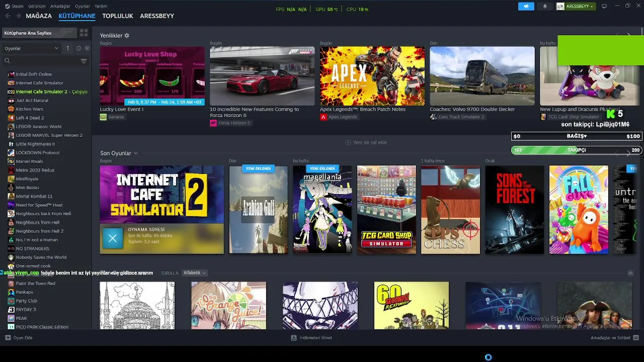Click the sort ascending arrow in sidebar
The height and width of the screenshot is (362, 644).
(67, 48)
